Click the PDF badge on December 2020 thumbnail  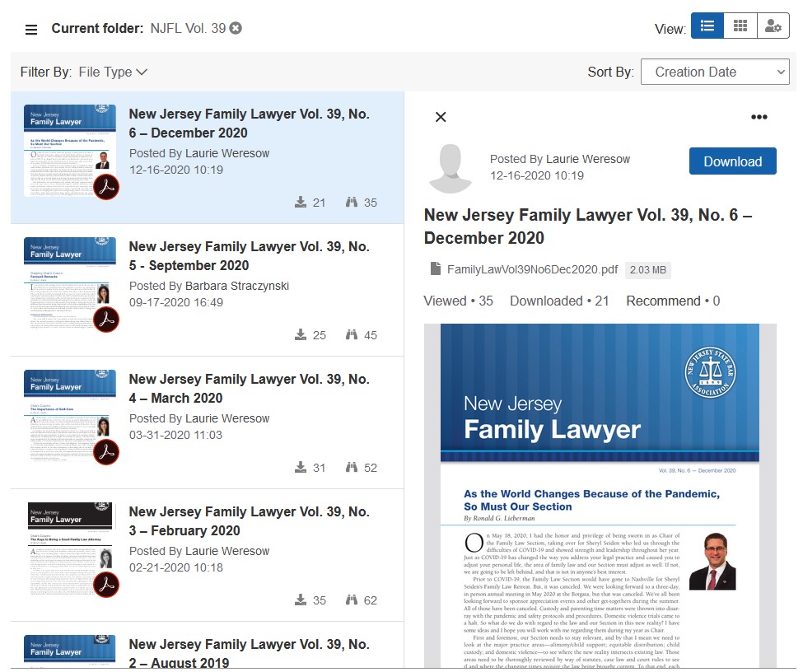tap(106, 187)
